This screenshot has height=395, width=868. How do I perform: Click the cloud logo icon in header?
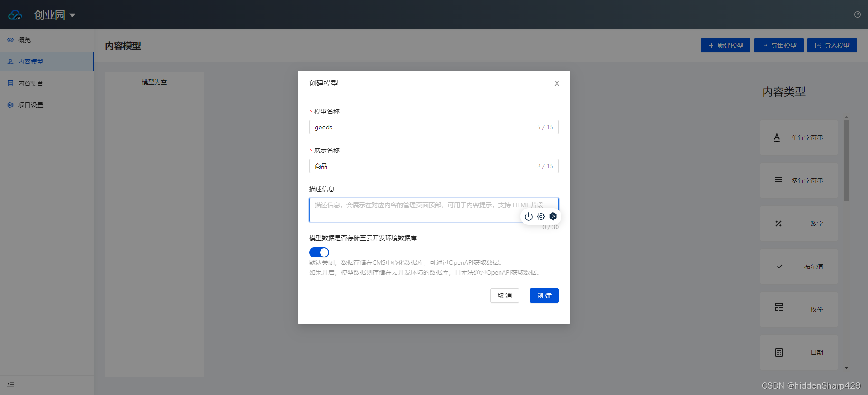tap(15, 15)
